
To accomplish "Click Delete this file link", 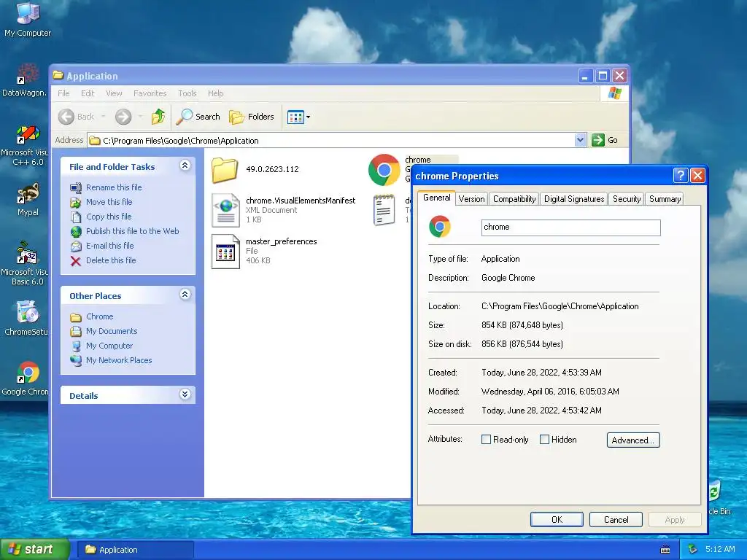I will coord(111,260).
